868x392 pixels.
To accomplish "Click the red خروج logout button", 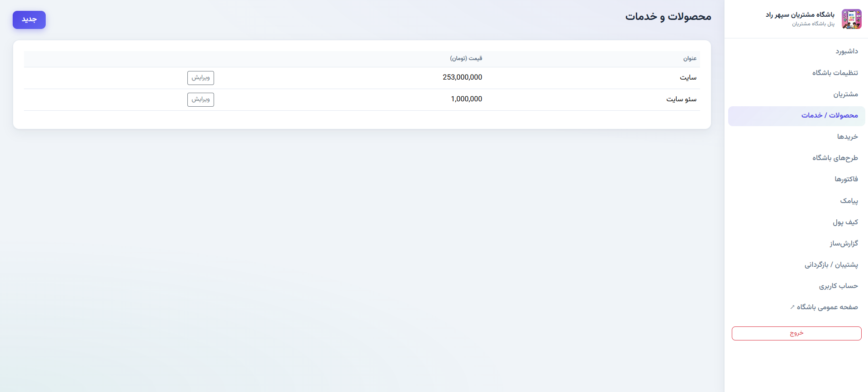I will tap(796, 333).
